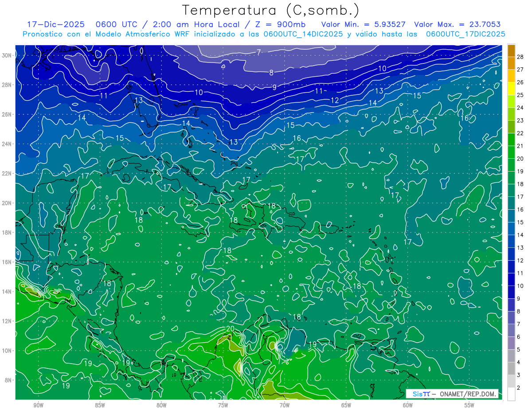Click the '8' isotherm contour label
Image resolution: width=532 pixels, height=411 pixels.
(x=271, y=72)
